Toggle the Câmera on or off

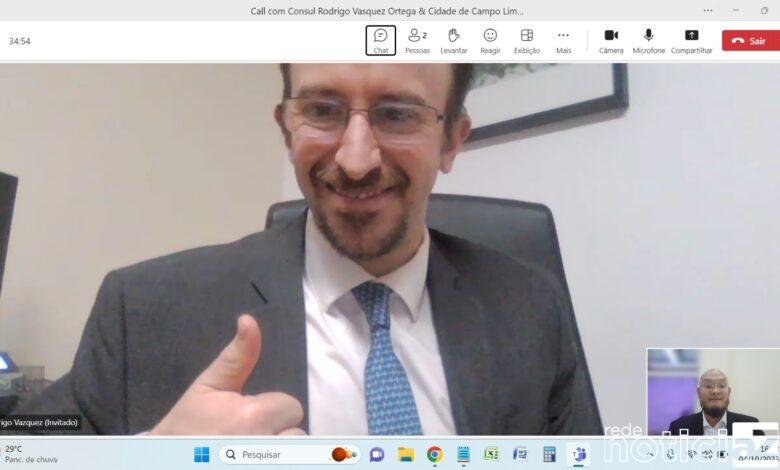(611, 40)
